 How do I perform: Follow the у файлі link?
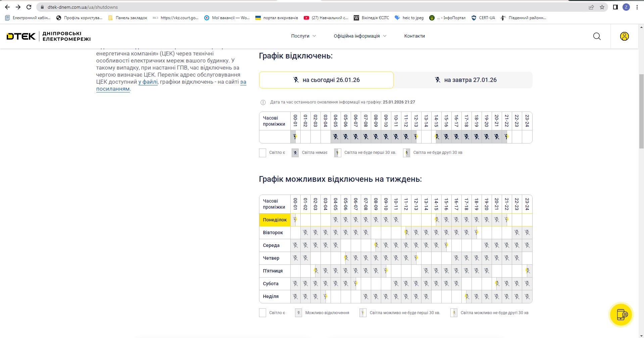(148, 82)
